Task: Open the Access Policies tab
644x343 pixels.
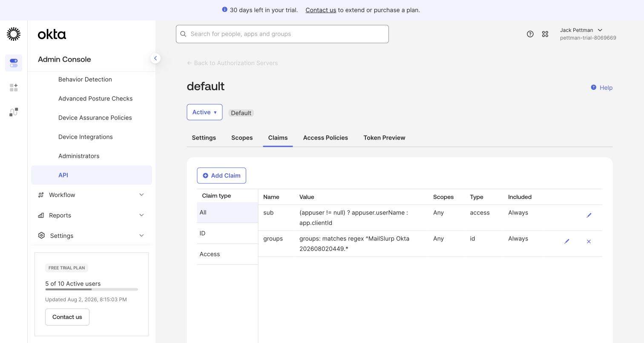Action: pyautogui.click(x=325, y=137)
